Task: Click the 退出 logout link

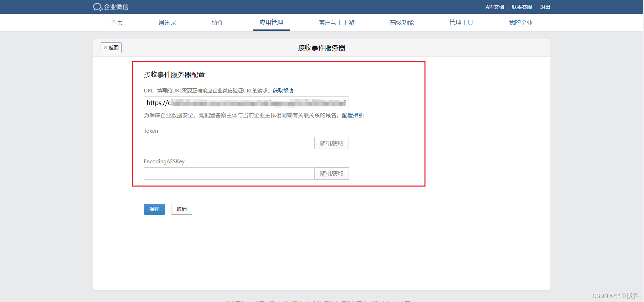Action: [x=545, y=7]
